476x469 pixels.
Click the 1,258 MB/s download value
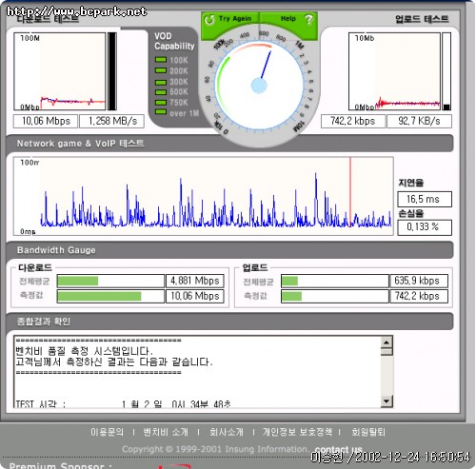tap(111, 121)
